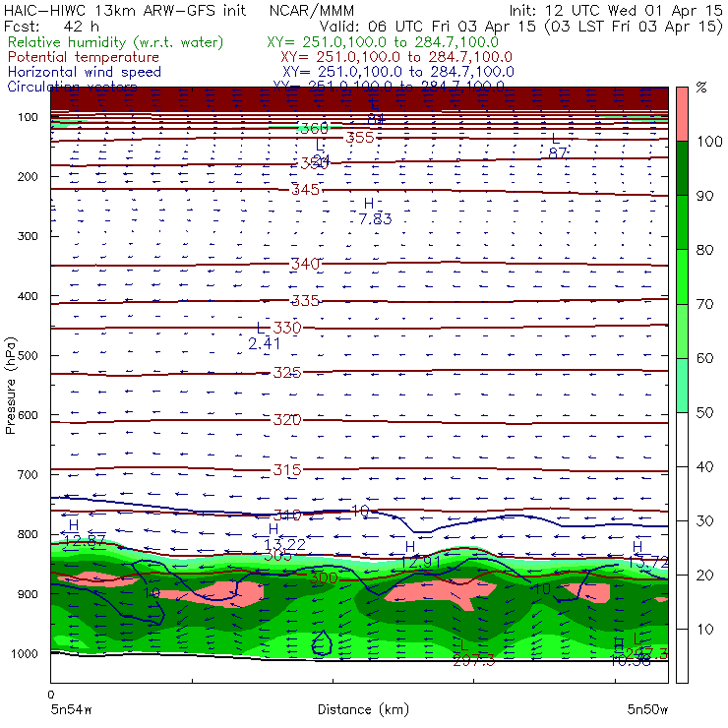Click the 'H 7.83' wind speed maximum label
This screenshot has width=728, height=728.
click(375, 212)
